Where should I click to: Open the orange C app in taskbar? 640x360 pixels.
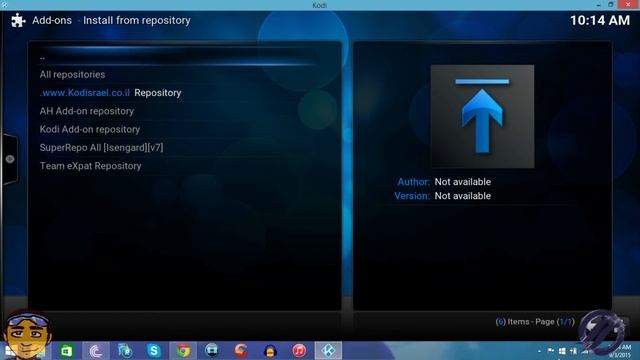[x=241, y=351]
